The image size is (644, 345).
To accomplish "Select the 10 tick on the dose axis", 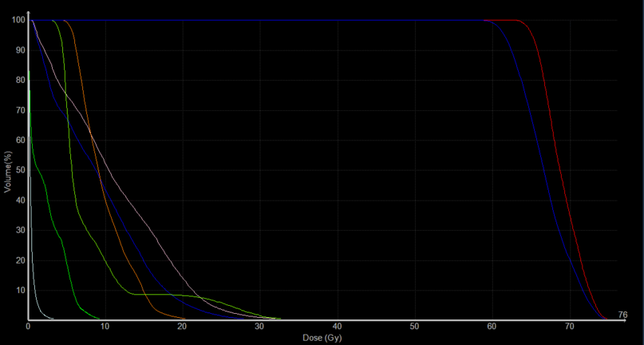I will pos(105,327).
